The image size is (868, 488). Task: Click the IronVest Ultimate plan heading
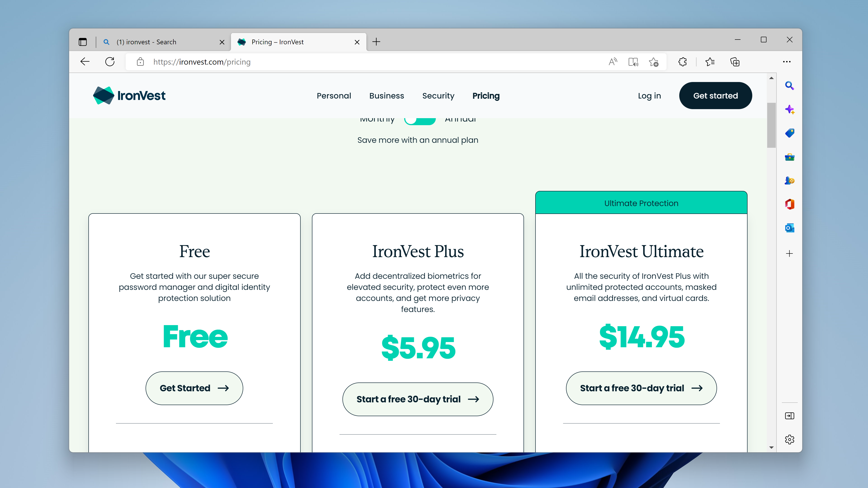(x=641, y=251)
